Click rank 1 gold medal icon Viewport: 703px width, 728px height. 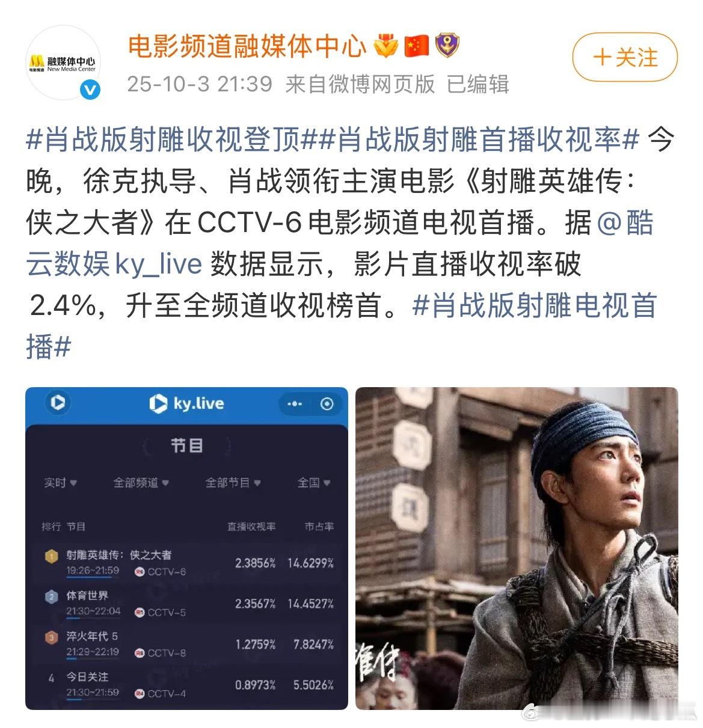coord(51,556)
